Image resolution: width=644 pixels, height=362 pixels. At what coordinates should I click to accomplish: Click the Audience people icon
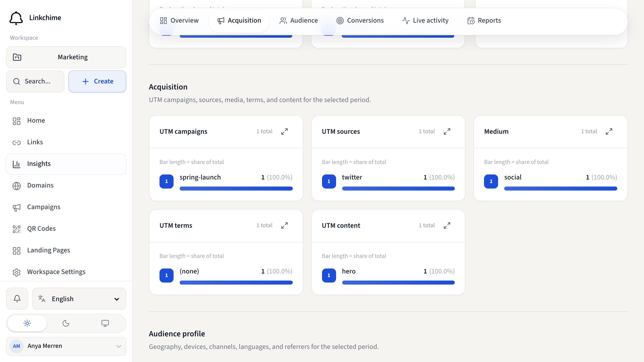point(283,21)
